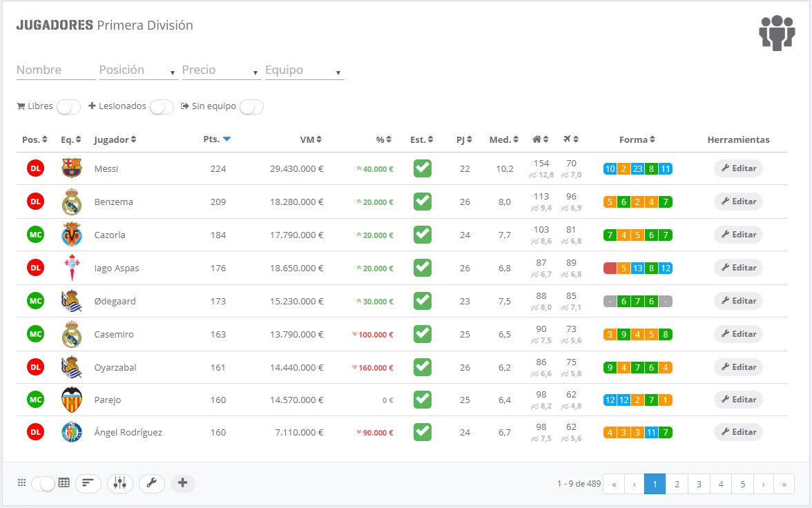Sort table by Med. column
812x508 pixels.
click(504, 140)
